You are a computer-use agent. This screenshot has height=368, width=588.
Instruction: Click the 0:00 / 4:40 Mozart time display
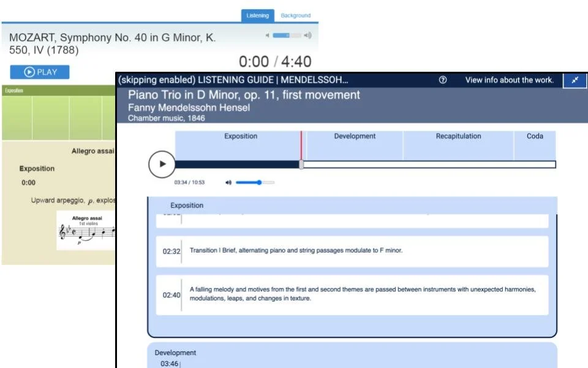pyautogui.click(x=275, y=61)
